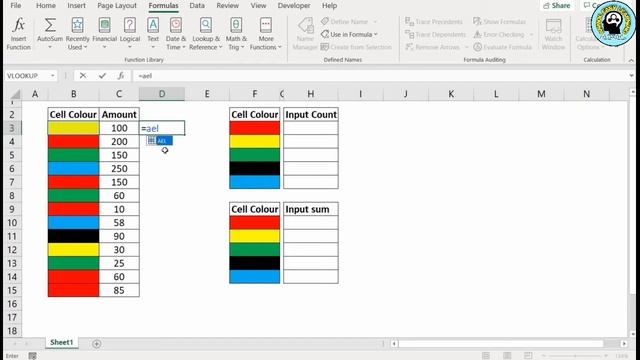Select the yellow cell in B3
The image size is (640, 360).
(73, 128)
